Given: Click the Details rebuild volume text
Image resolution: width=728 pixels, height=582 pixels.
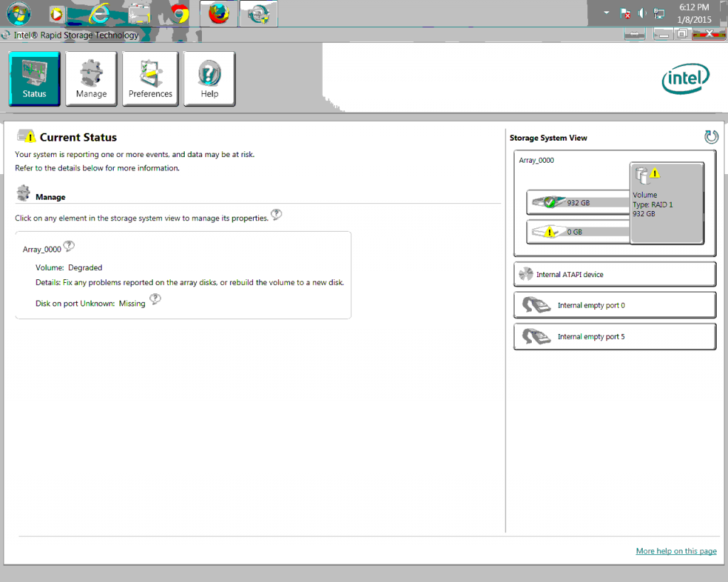Looking at the screenshot, I should click(189, 282).
